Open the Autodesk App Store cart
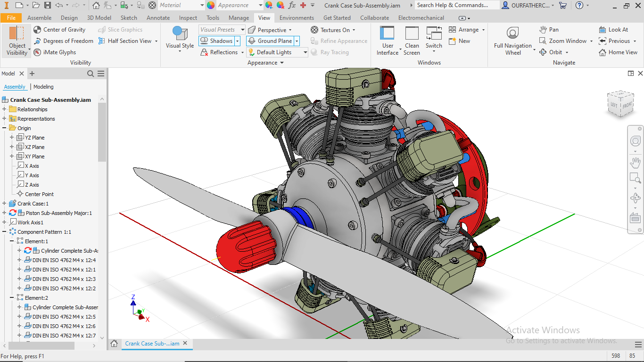 point(562,5)
